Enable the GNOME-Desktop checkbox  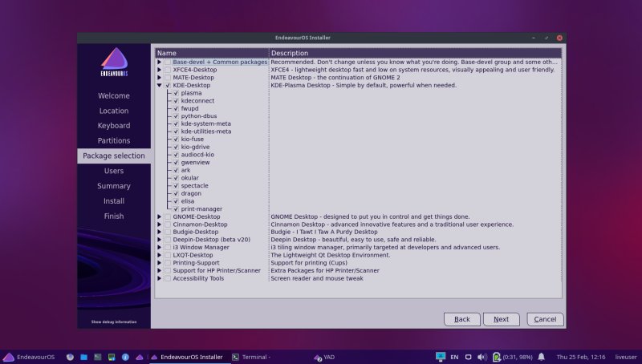pyautogui.click(x=168, y=216)
